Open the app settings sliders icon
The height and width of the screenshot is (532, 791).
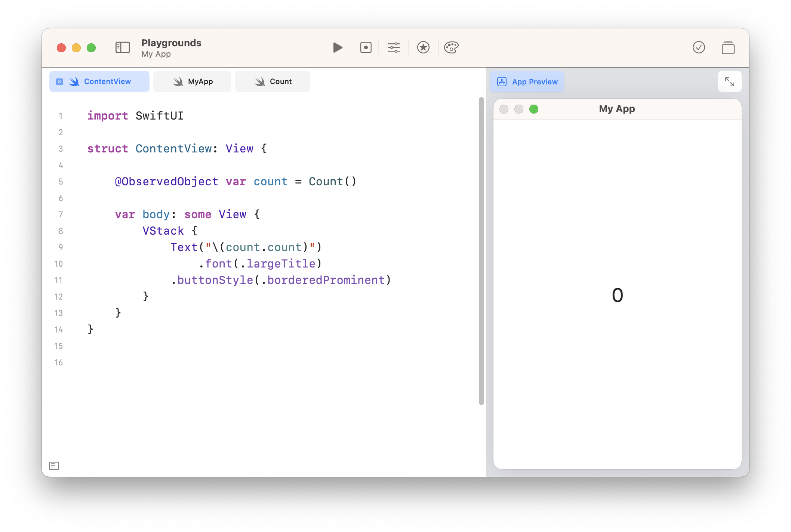pyautogui.click(x=394, y=47)
